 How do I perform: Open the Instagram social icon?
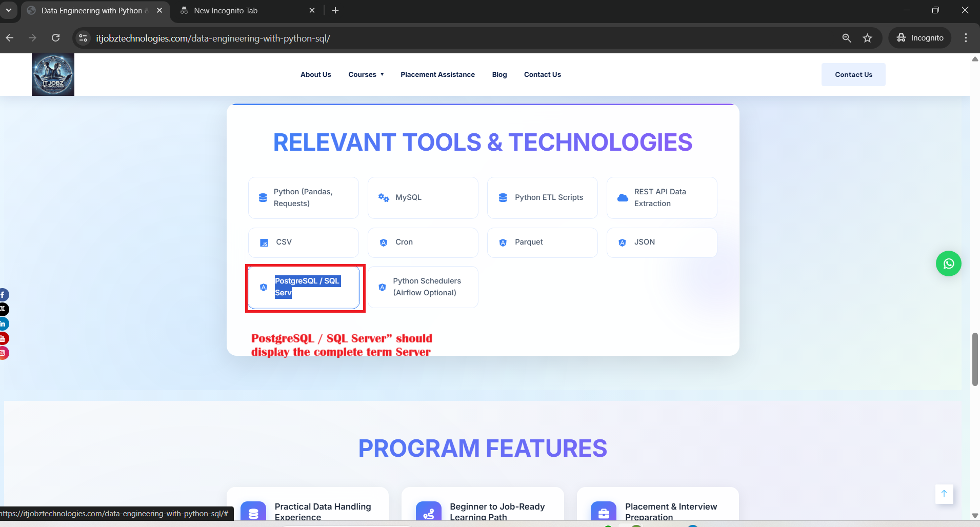(x=3, y=353)
